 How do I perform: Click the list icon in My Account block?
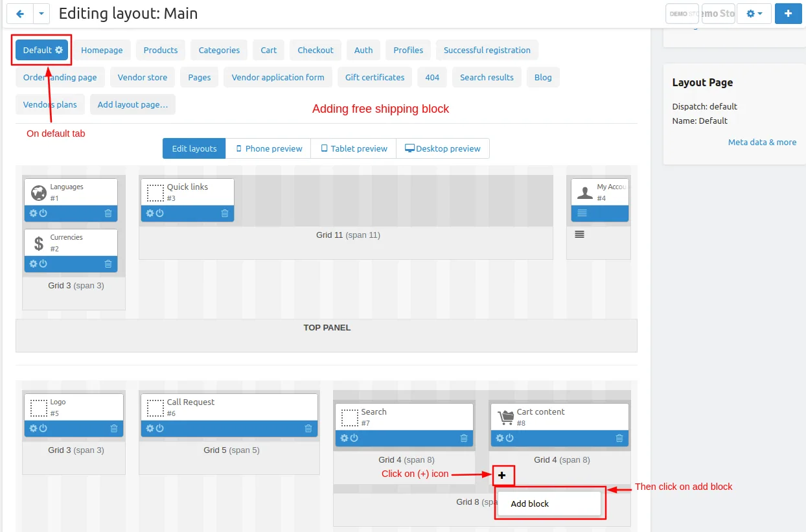point(582,213)
